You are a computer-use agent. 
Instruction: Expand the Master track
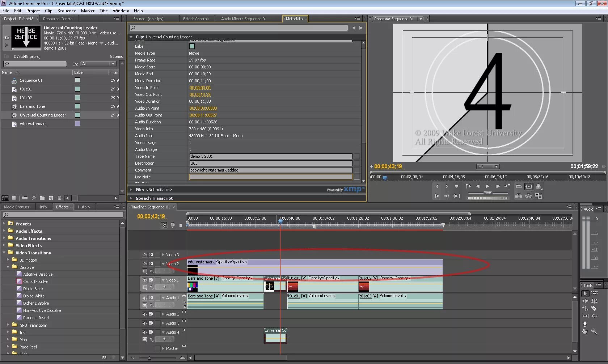point(163,348)
